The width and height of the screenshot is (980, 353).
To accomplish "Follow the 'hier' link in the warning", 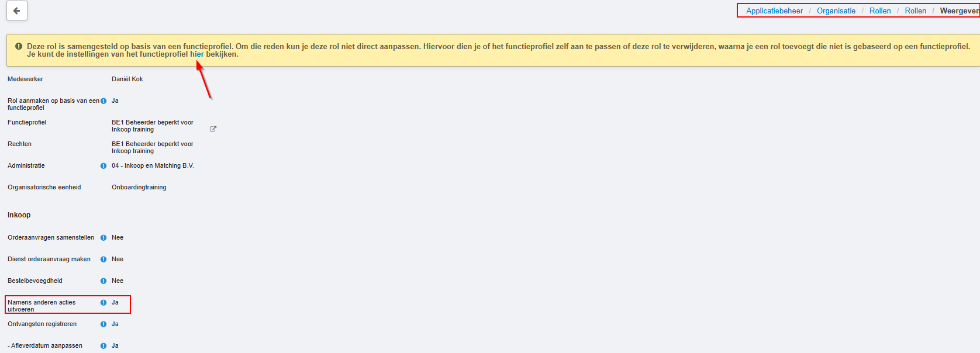I will coord(197,54).
